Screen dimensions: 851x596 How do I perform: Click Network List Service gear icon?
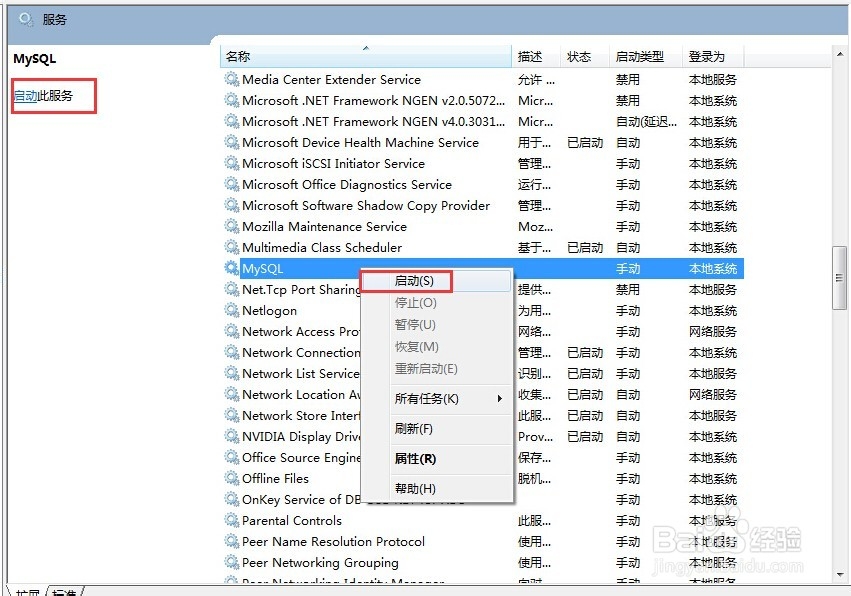(232, 373)
